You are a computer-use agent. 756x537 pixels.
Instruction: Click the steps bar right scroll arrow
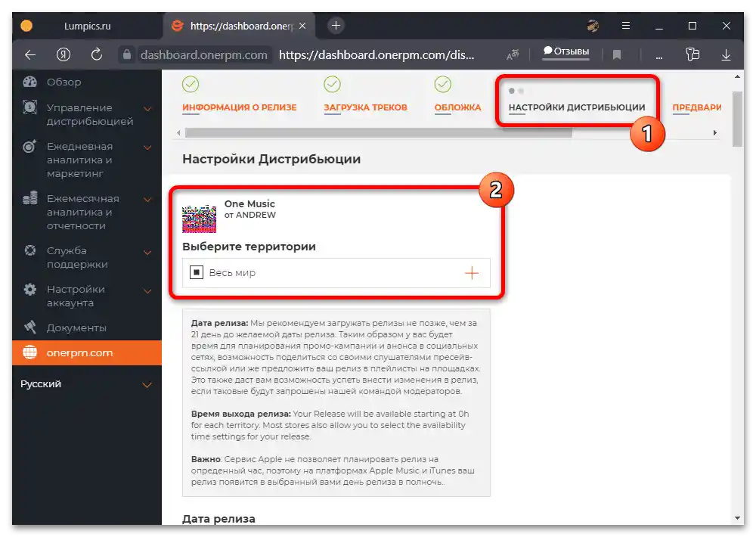click(715, 132)
